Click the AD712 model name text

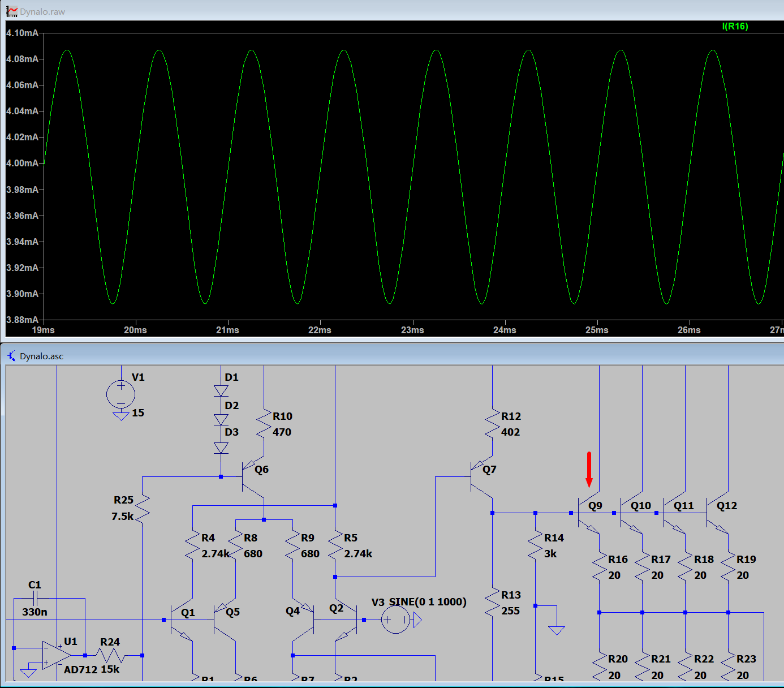(80, 669)
